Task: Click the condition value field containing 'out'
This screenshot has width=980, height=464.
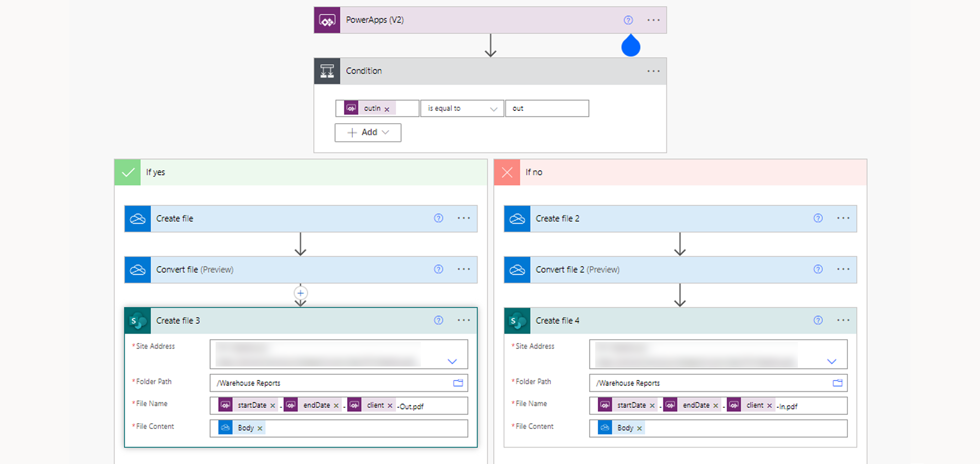Action: click(x=547, y=108)
